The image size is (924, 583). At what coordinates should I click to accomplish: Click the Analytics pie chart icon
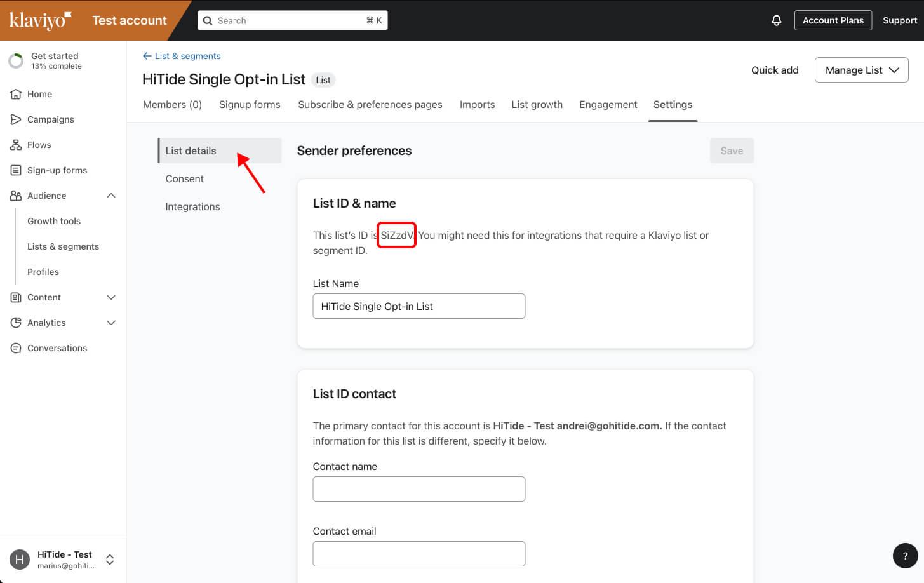(x=16, y=323)
